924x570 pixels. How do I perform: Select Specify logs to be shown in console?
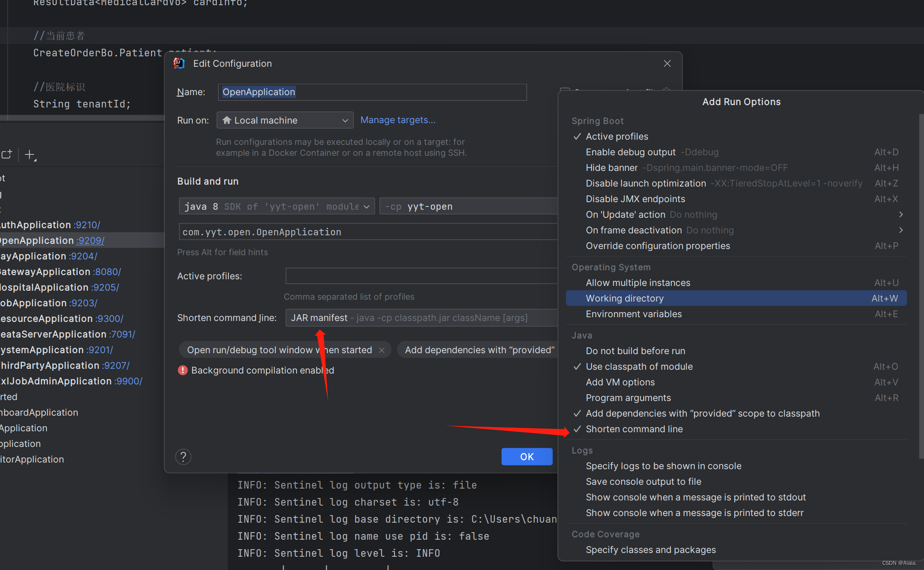click(x=736, y=466)
